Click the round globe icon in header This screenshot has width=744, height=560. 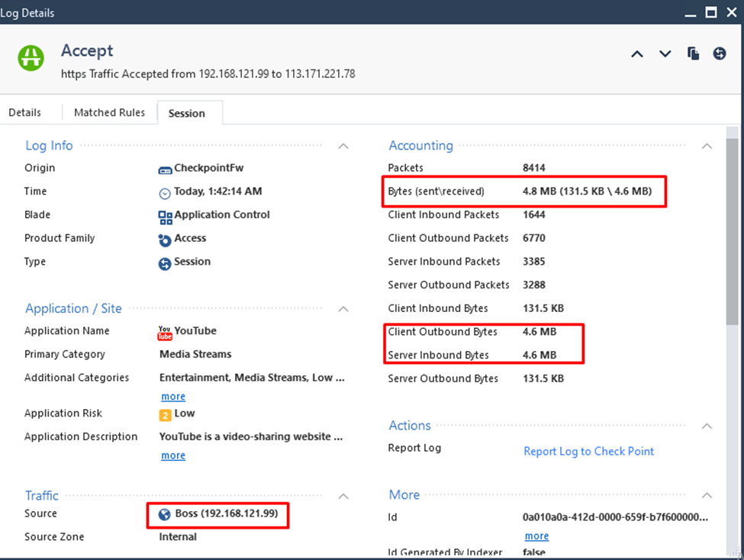point(720,53)
